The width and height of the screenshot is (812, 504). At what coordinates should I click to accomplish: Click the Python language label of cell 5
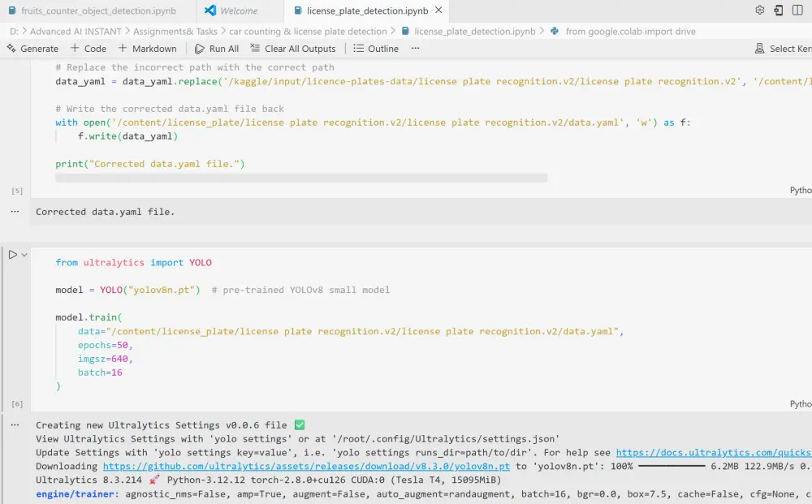click(x=801, y=191)
